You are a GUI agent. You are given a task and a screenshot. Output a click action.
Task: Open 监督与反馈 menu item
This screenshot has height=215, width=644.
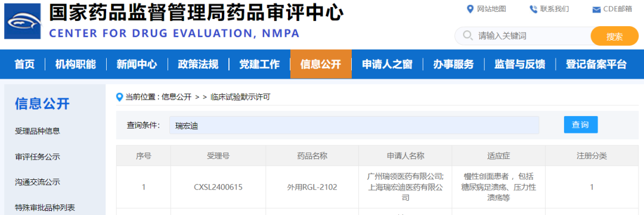519,64
